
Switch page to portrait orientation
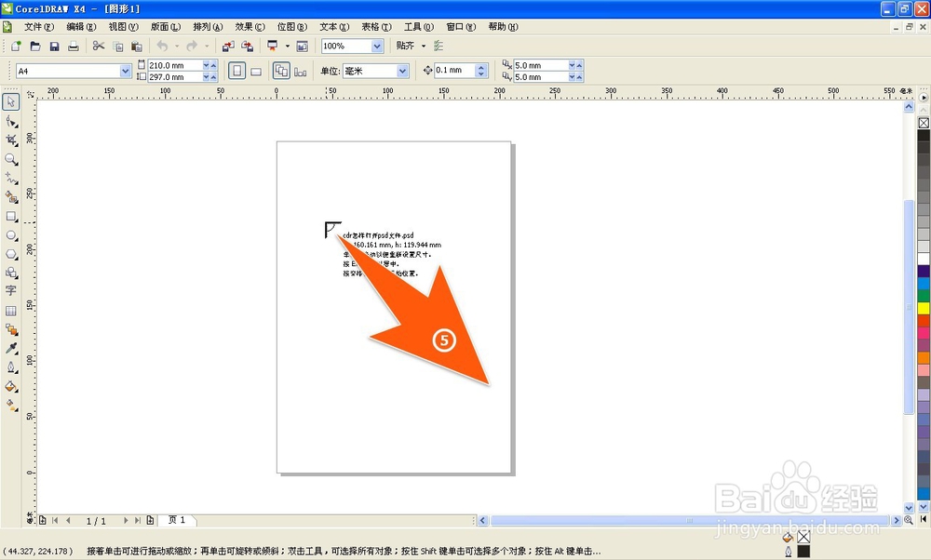pyautogui.click(x=237, y=71)
